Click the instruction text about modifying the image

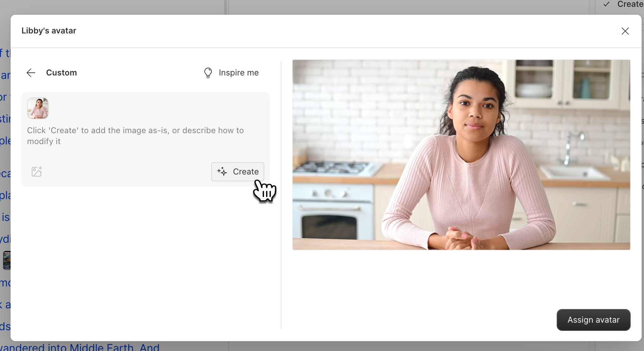135,136
